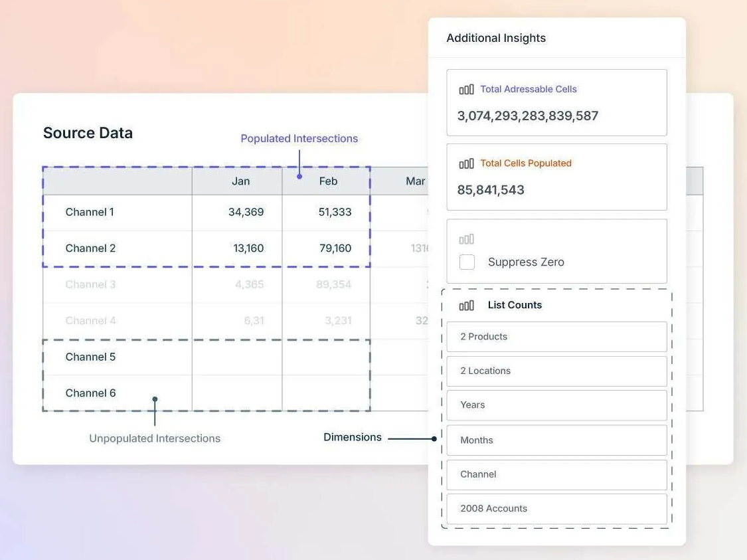Screen dimensions: 747x560
Task: Enable the Suppress Zero checkbox
Action: pyautogui.click(x=467, y=262)
